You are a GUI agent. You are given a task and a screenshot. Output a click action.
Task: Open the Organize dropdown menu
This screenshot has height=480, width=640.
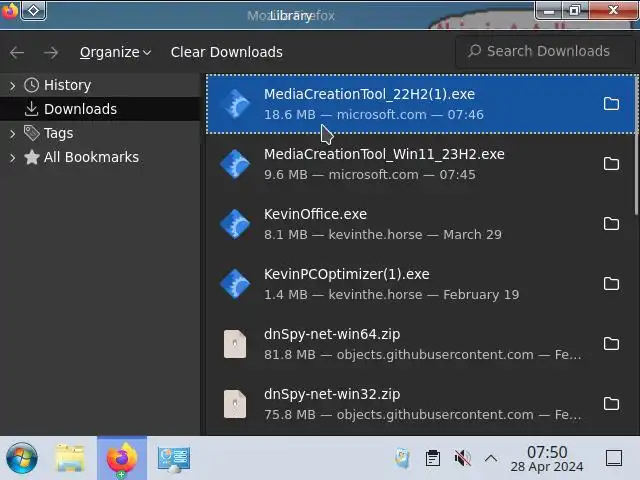(x=116, y=52)
